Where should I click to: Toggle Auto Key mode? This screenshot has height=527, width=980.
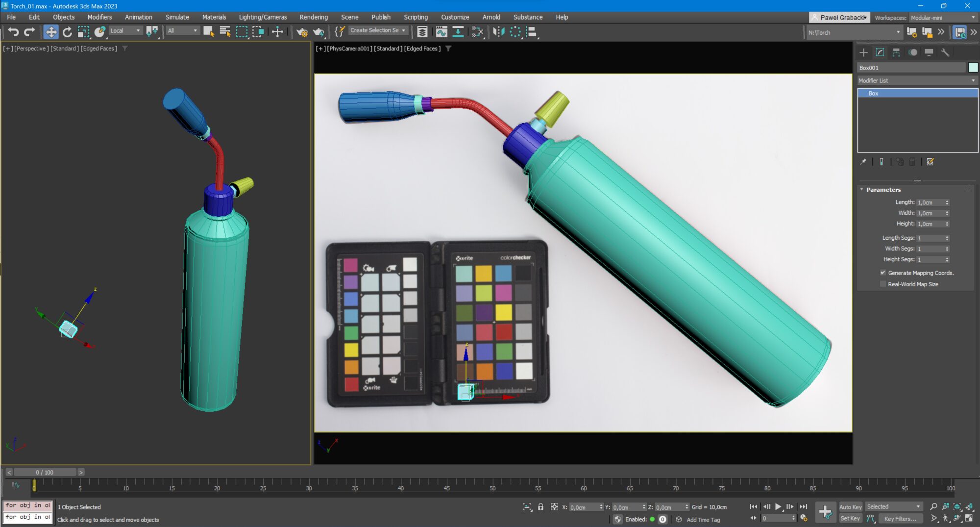click(850, 507)
